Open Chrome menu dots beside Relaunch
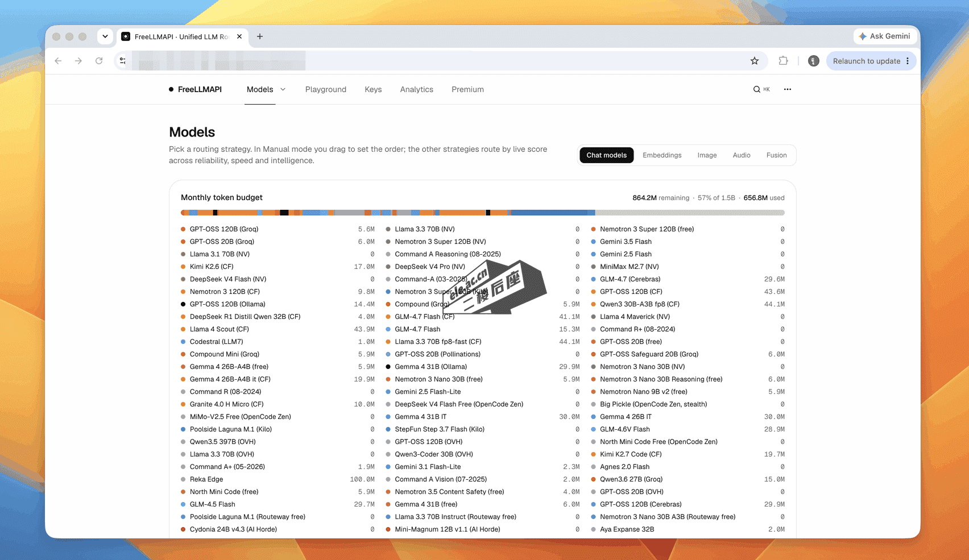969x560 pixels. pyautogui.click(x=908, y=61)
